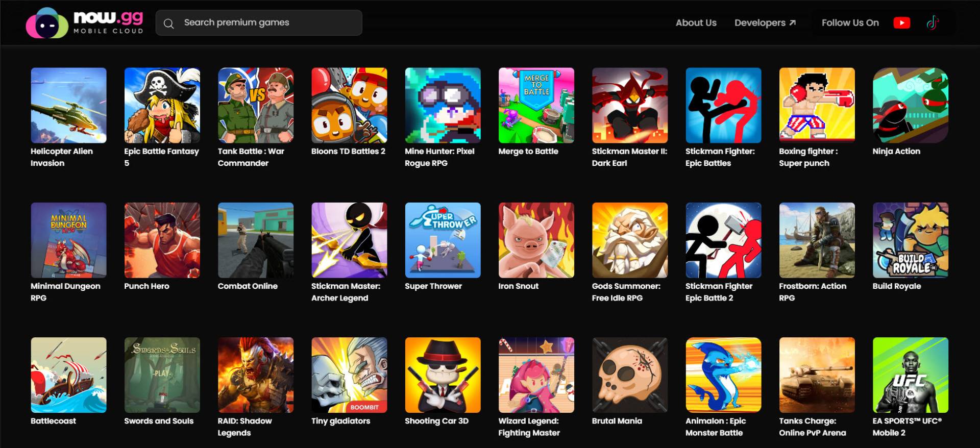Click the Ninja Action title text
This screenshot has width=980, height=448.
pyautogui.click(x=896, y=151)
